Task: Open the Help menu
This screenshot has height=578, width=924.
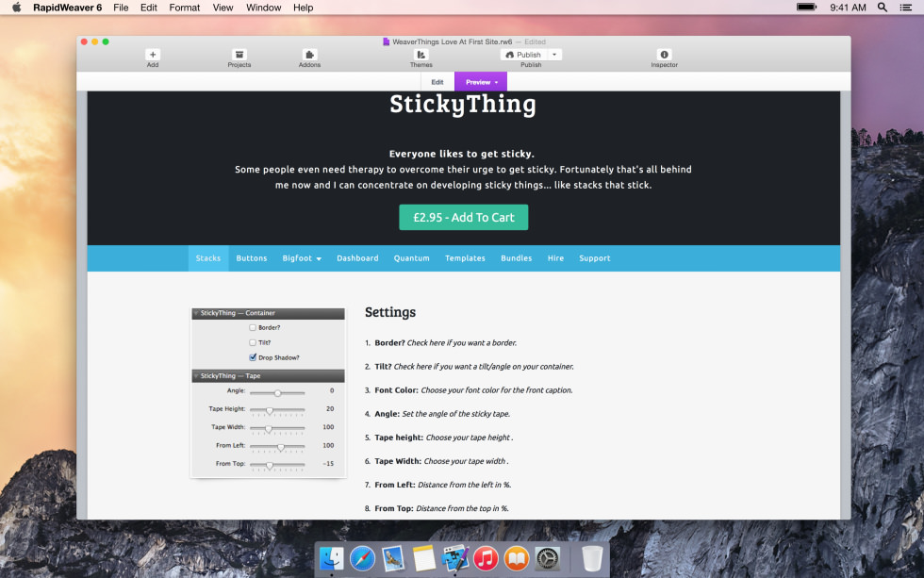Action: pos(303,8)
